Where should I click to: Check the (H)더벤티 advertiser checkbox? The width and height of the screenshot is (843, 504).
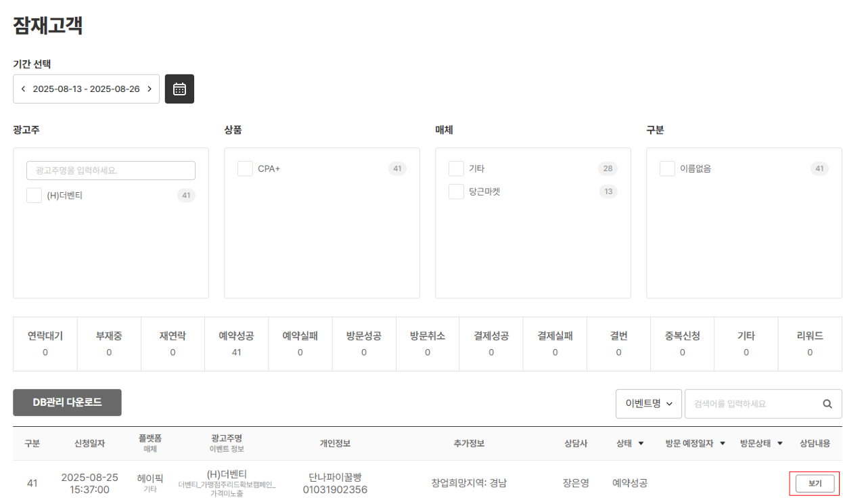pyautogui.click(x=34, y=195)
